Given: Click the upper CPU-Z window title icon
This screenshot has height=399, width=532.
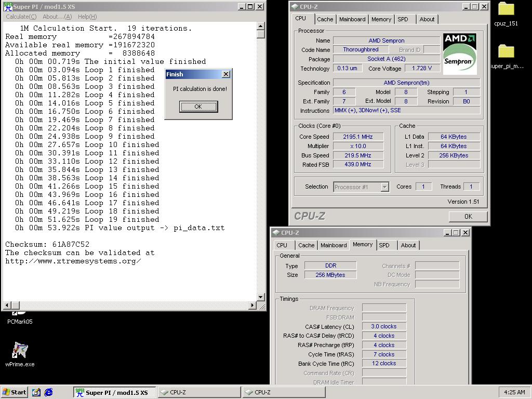Looking at the screenshot, I should coord(295,6).
